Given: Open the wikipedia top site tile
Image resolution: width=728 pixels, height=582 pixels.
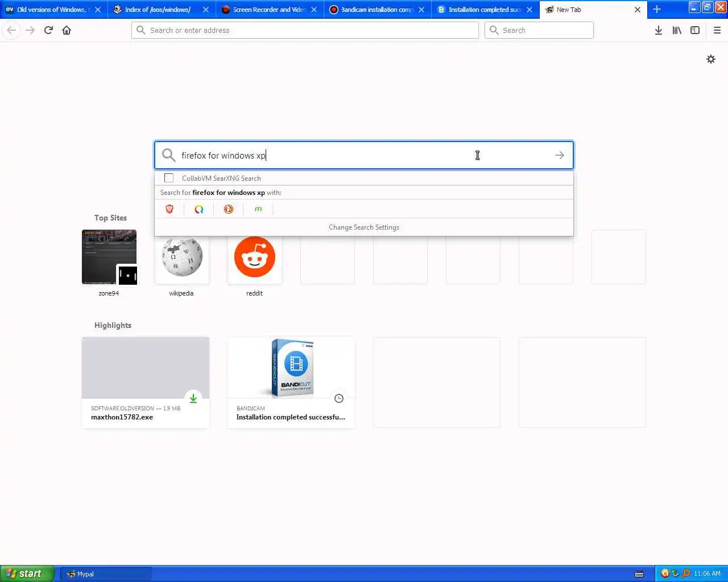Looking at the screenshot, I should [x=182, y=261].
